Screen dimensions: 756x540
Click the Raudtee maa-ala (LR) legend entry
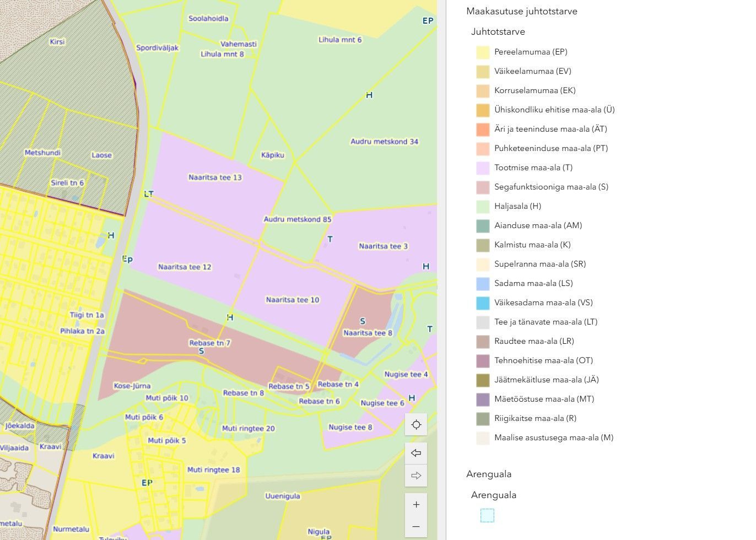(x=533, y=341)
